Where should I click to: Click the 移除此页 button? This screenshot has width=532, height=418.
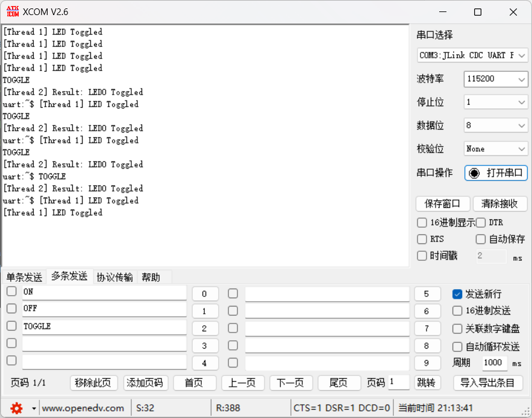click(x=93, y=383)
